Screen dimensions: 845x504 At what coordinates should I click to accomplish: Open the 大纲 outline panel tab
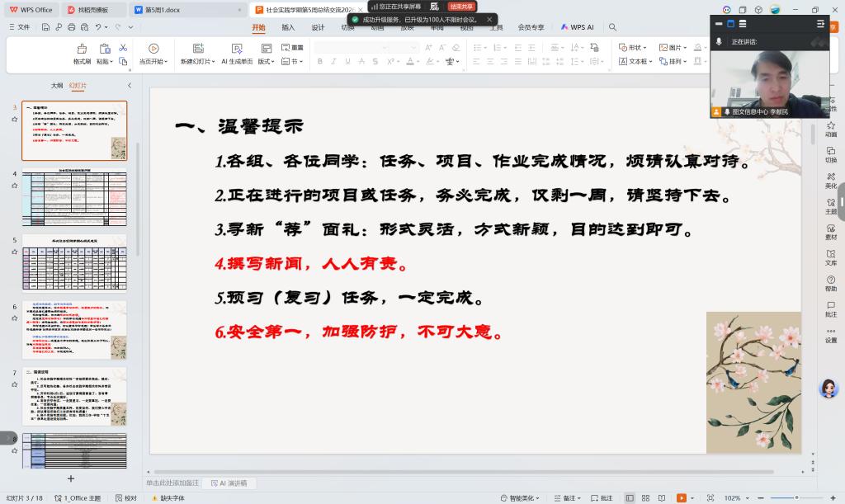(x=56, y=85)
